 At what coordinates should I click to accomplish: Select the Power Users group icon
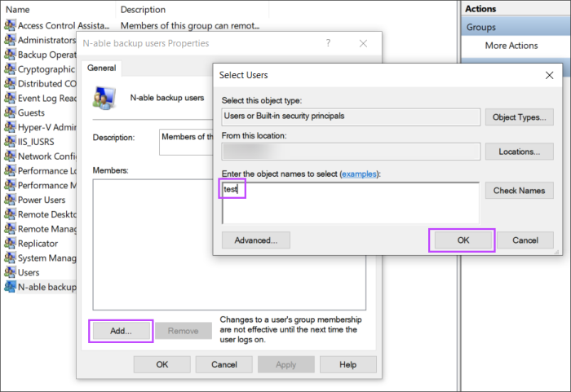pyautogui.click(x=10, y=200)
